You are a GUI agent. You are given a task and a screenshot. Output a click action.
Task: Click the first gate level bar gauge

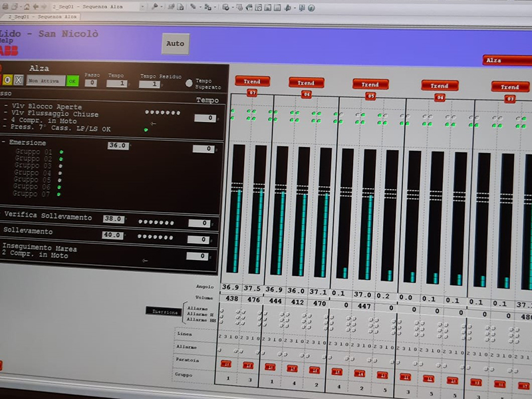235,208
